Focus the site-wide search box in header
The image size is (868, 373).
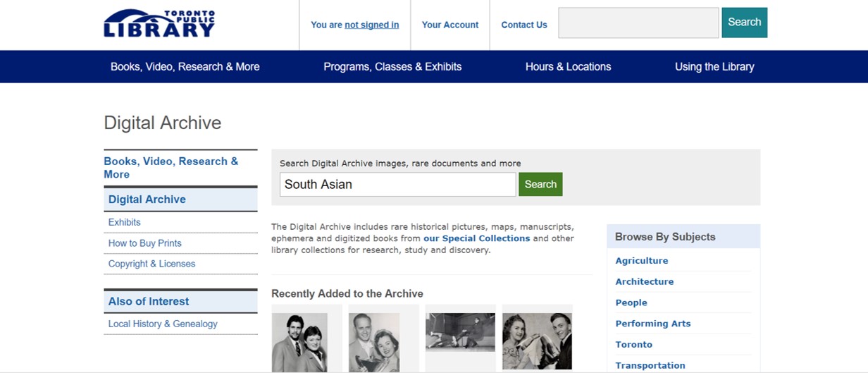tap(638, 23)
